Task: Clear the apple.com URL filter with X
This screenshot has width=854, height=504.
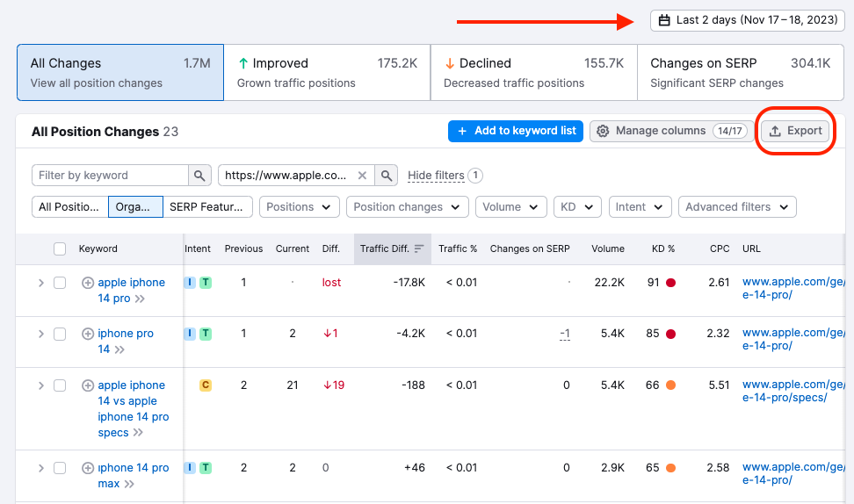Action: 362,176
